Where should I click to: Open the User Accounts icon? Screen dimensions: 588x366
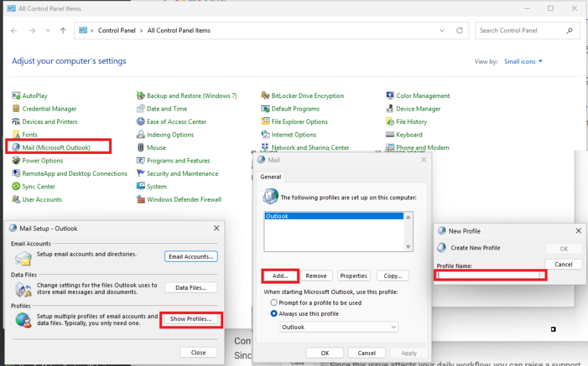(x=16, y=199)
